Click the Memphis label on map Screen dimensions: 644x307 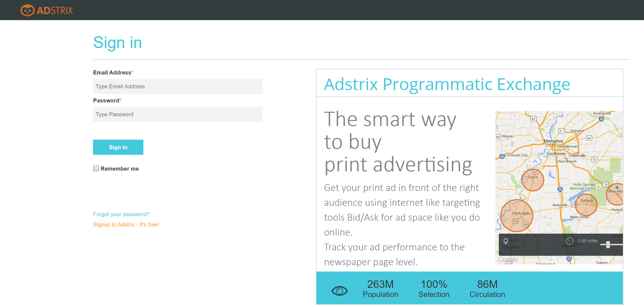point(553,141)
